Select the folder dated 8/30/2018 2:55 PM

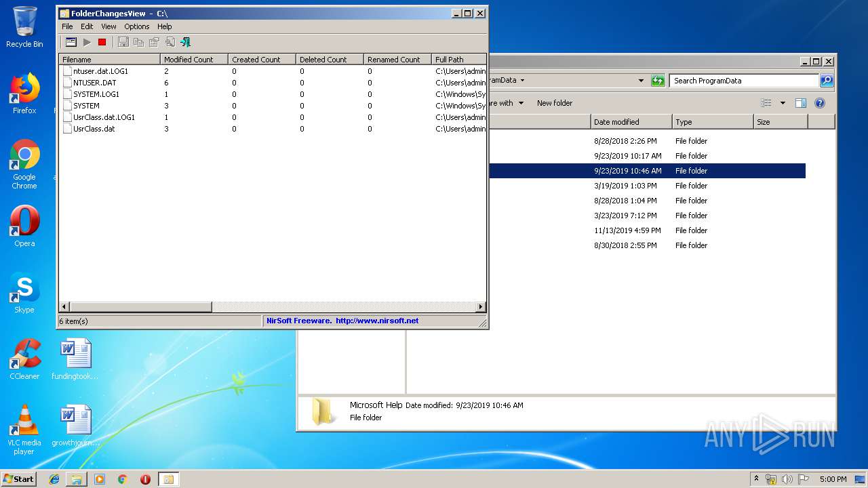[x=647, y=245]
